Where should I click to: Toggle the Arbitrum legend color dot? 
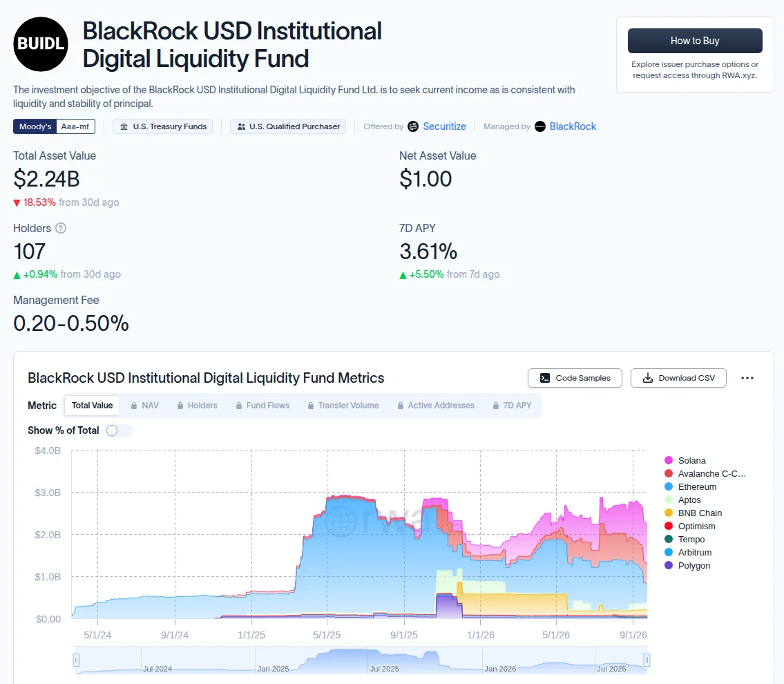coord(669,553)
